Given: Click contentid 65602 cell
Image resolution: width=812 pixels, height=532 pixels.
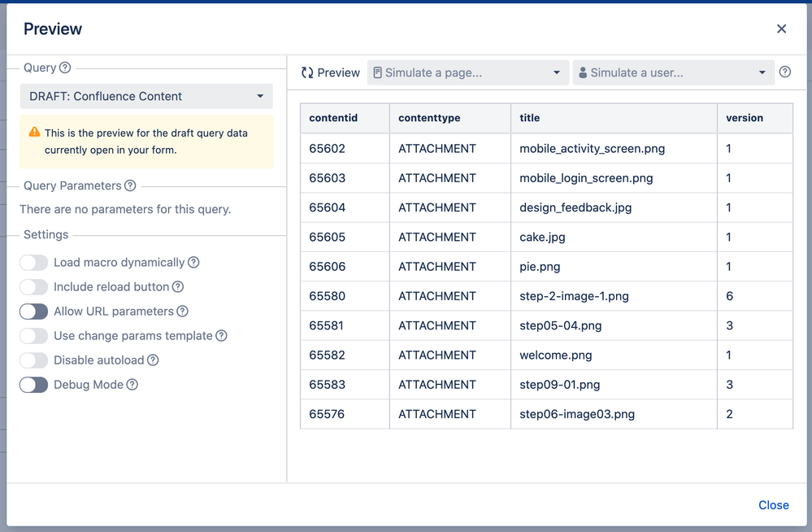Looking at the screenshot, I should tap(345, 149).
